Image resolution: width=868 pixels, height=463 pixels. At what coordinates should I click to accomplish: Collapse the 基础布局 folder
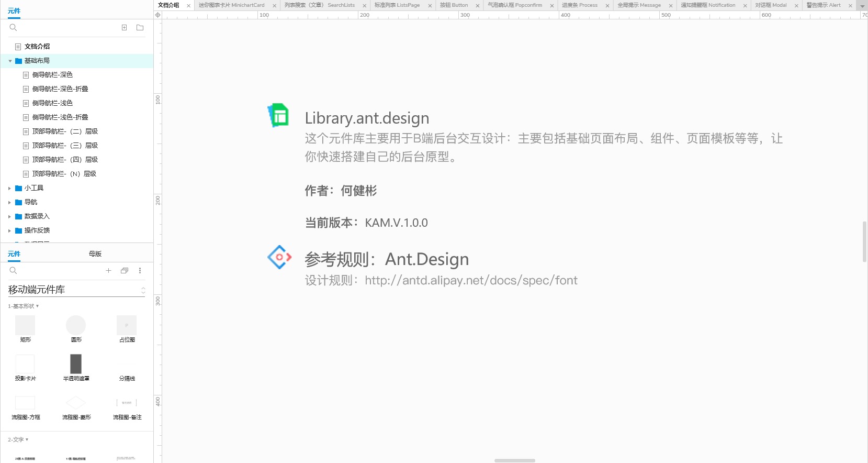[x=9, y=61]
